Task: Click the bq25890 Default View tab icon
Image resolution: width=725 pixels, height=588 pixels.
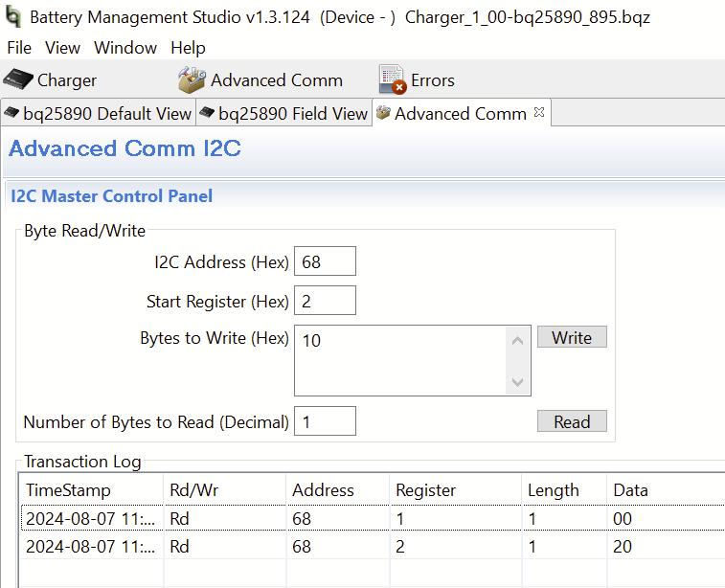Action: pyautogui.click(x=11, y=113)
